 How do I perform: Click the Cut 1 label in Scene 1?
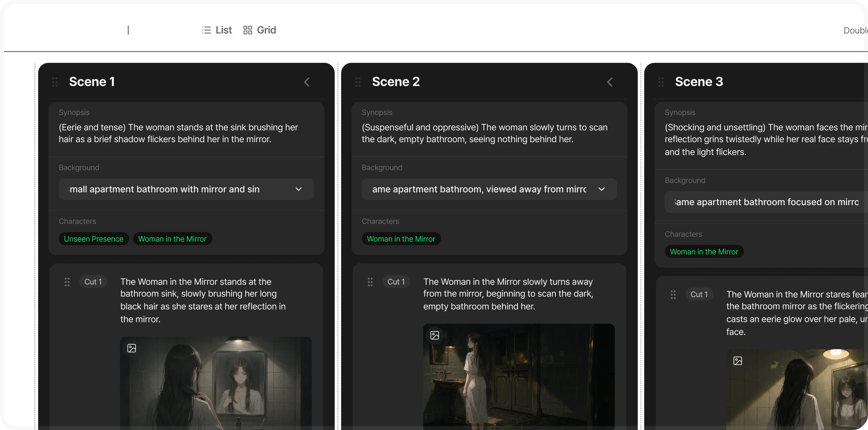coord(93,281)
